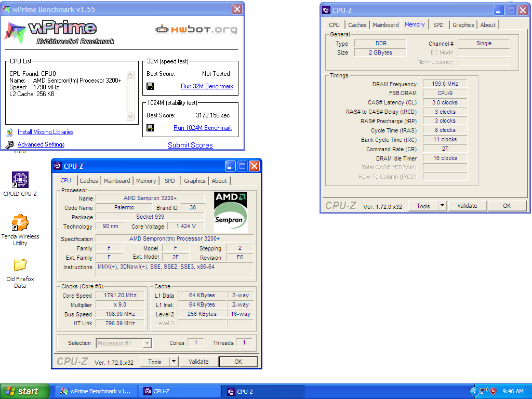
Task: Click Tools button in the CPU tab window
Action: coord(155,362)
